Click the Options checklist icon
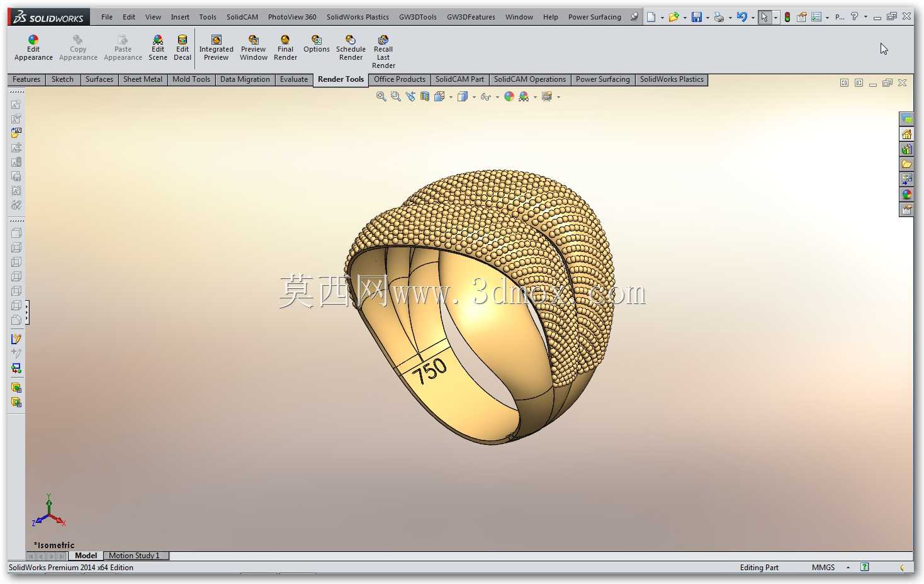 pyautogui.click(x=816, y=17)
